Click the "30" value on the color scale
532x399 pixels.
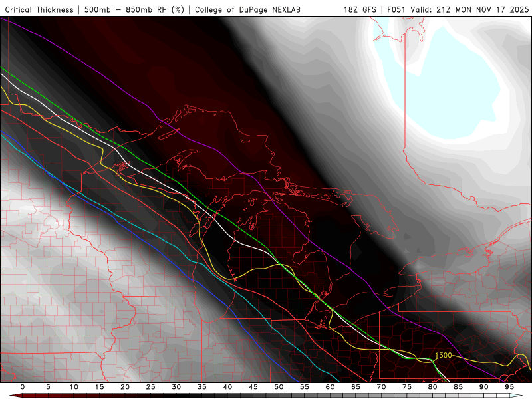tap(176, 387)
